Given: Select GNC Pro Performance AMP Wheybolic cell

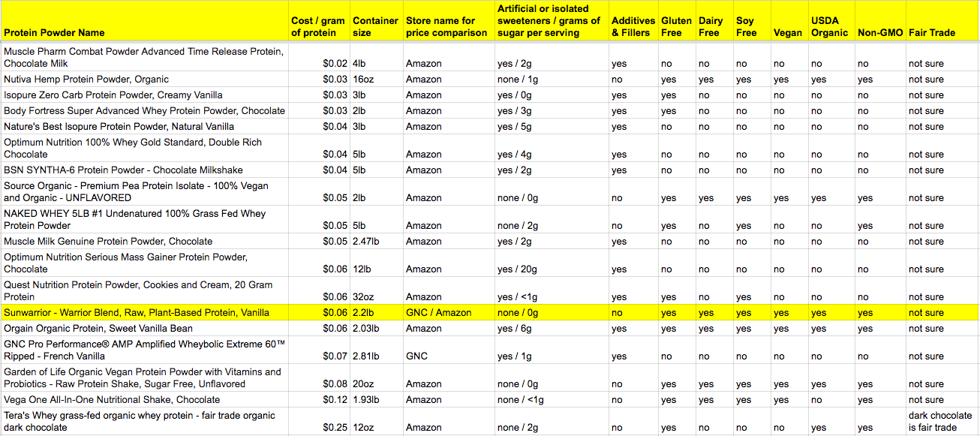Looking at the screenshot, I should (x=145, y=350).
